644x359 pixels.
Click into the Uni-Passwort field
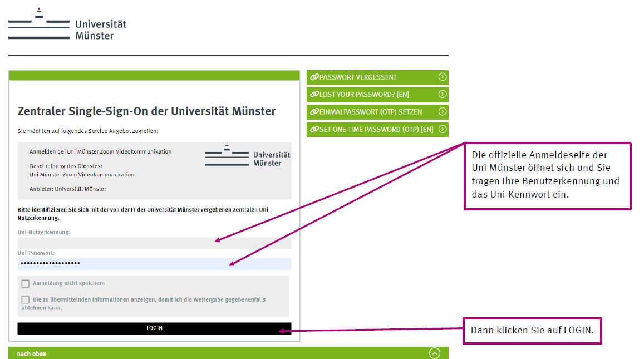pos(154,264)
